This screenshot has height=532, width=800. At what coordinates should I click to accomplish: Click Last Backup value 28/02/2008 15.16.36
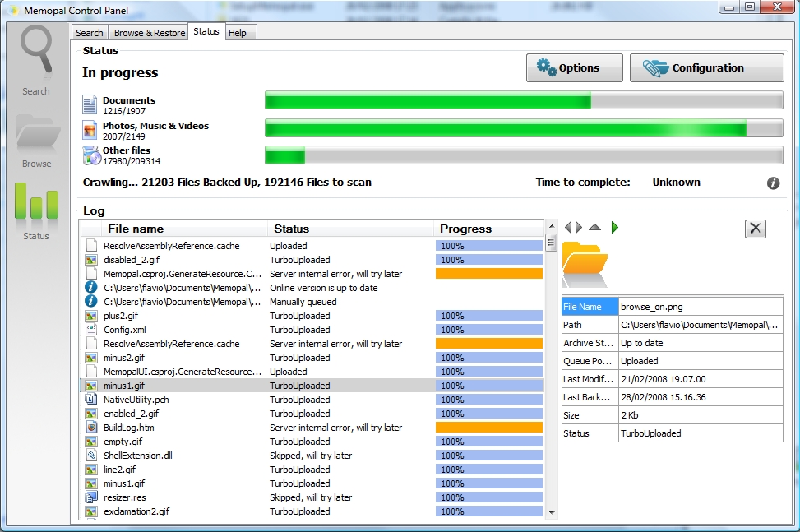[x=701, y=397]
